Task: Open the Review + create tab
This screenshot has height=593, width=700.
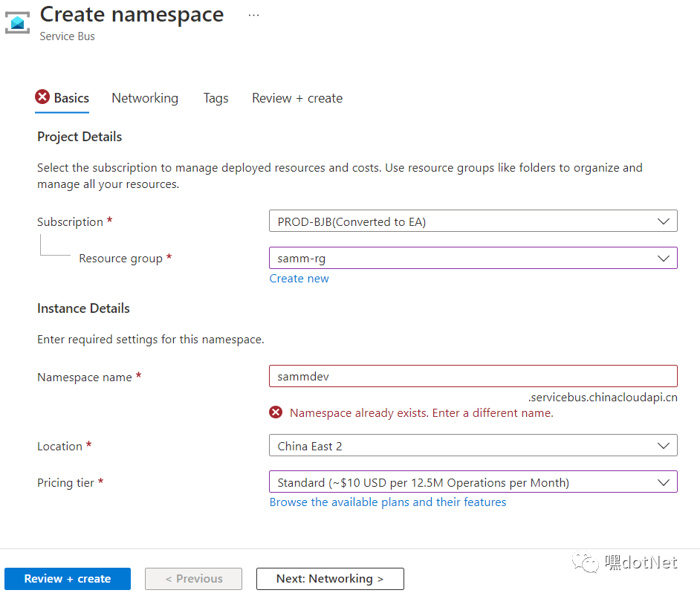Action: coord(297,98)
